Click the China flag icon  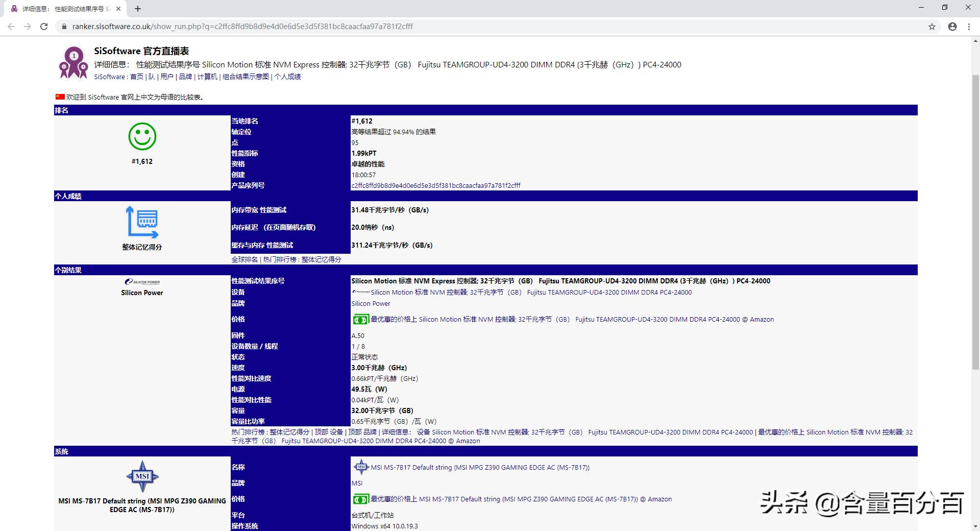[x=60, y=97]
